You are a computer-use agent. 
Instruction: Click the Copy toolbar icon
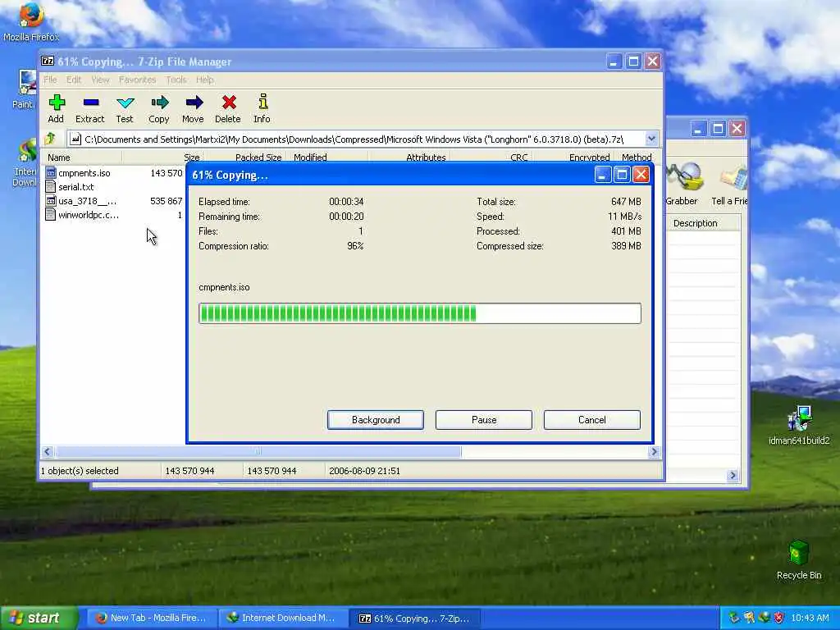tap(159, 103)
